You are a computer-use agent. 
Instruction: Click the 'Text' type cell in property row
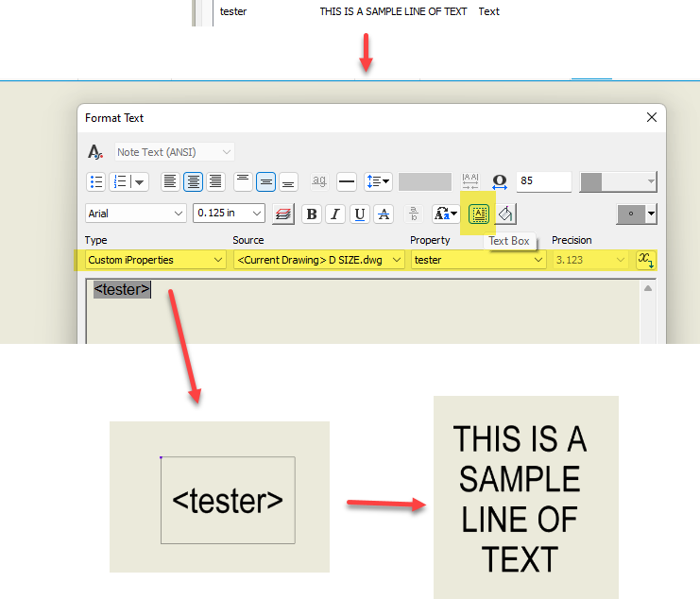488,11
